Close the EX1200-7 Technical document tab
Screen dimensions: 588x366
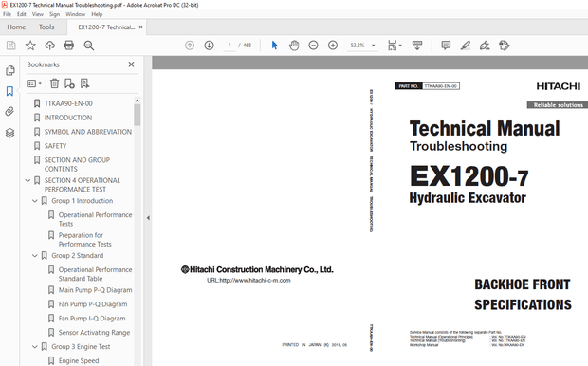(x=140, y=27)
